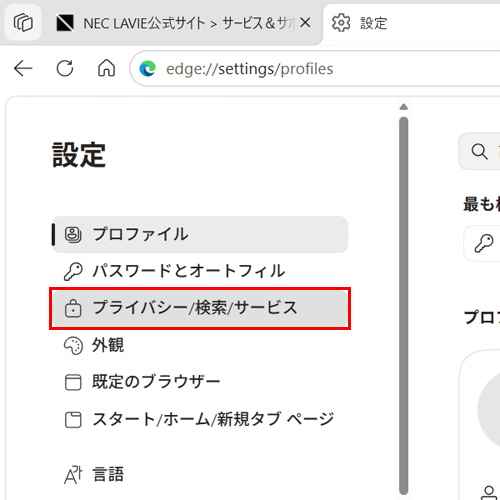The width and height of the screenshot is (500, 500).
Task: Click the language icon beside 言語
Action: [73, 474]
